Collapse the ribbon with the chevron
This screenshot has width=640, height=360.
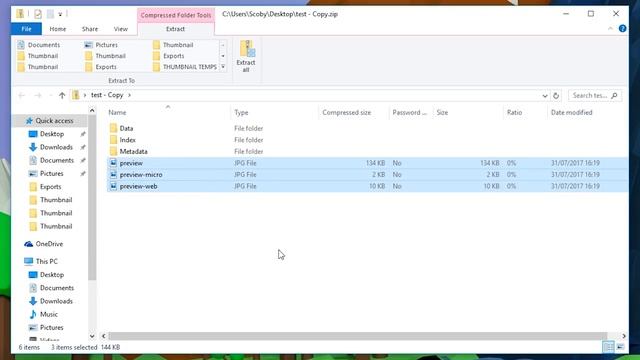coord(610,29)
